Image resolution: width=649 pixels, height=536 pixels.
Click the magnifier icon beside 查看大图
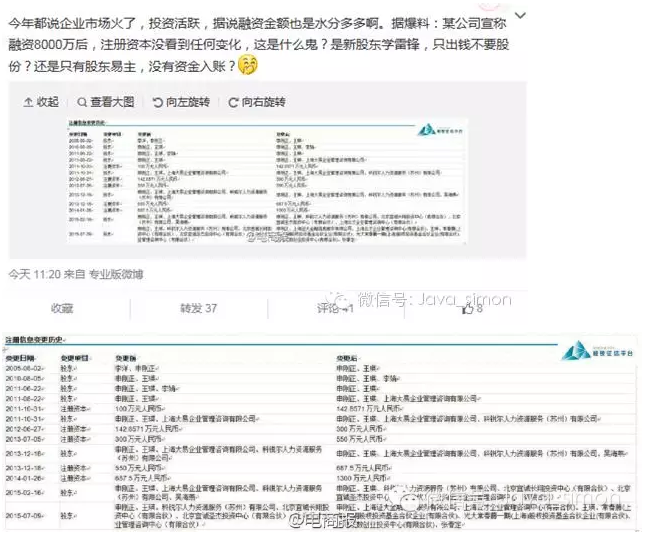point(82,102)
